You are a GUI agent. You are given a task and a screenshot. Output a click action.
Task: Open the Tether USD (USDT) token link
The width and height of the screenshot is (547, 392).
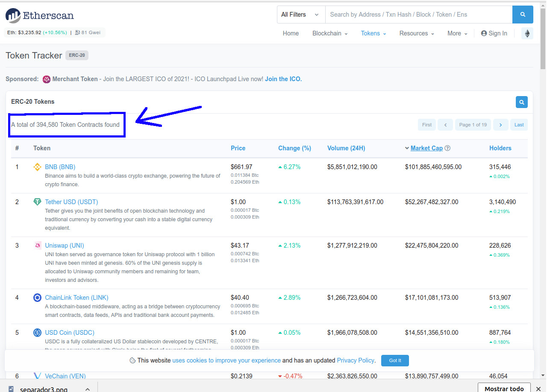(x=71, y=202)
